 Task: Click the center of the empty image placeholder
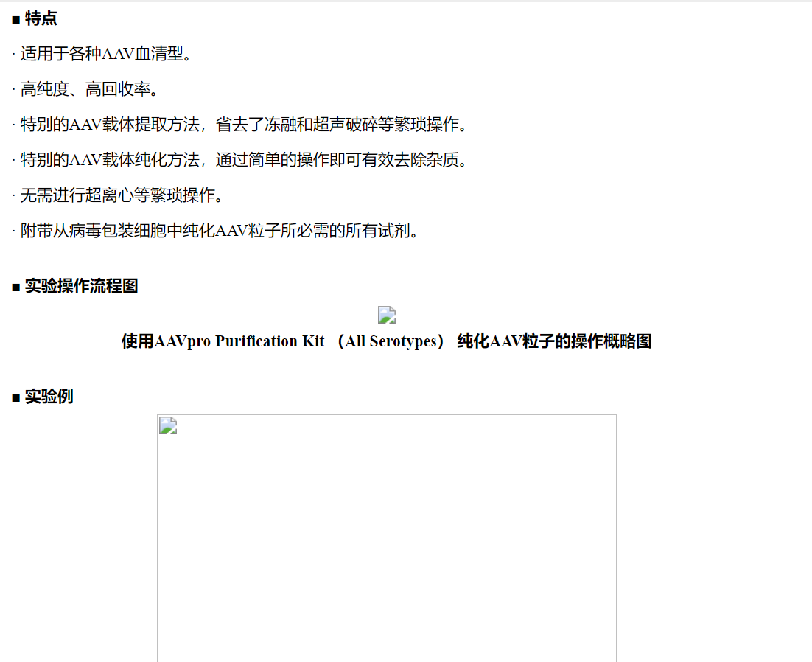387,538
